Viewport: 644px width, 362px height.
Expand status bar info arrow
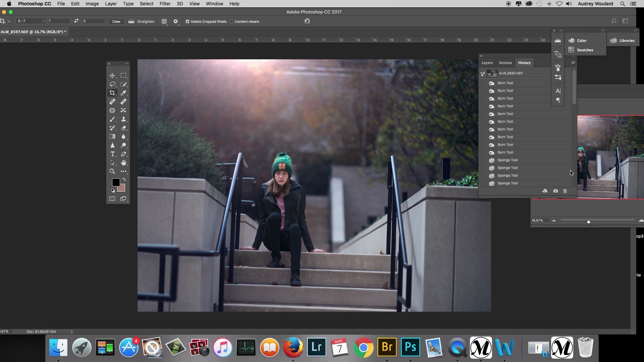pyautogui.click(x=71, y=331)
